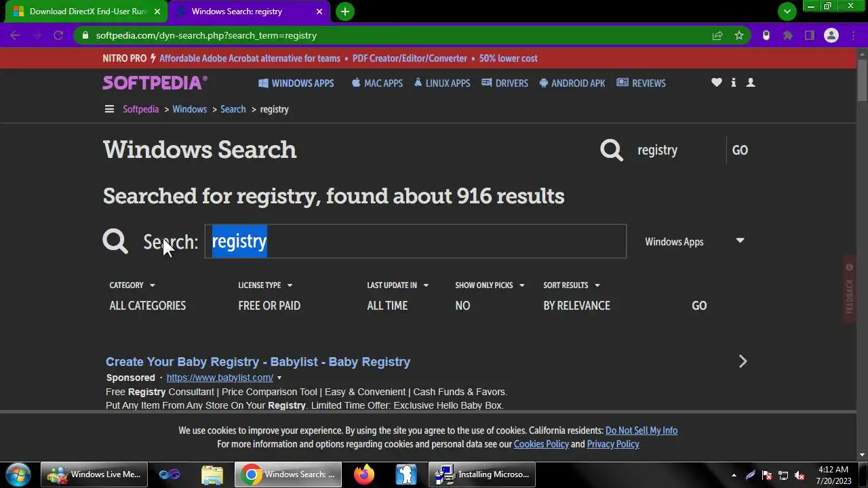Click the main registry search input field

(x=416, y=241)
